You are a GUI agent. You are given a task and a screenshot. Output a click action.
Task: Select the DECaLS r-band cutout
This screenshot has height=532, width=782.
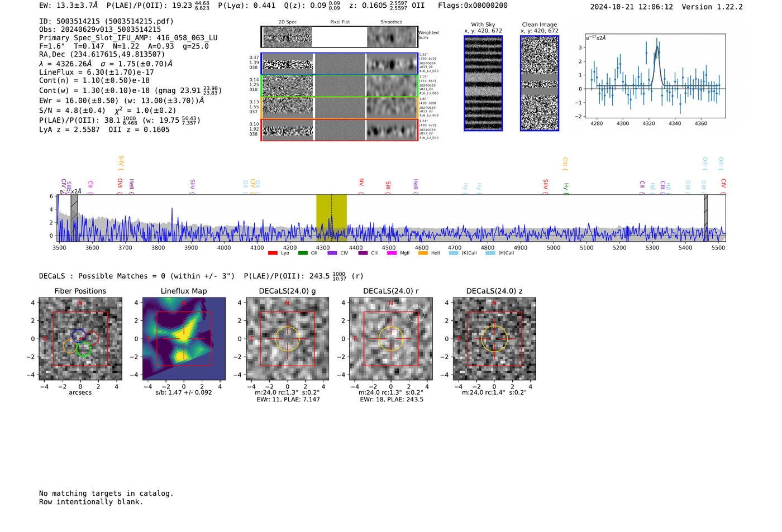click(391, 339)
